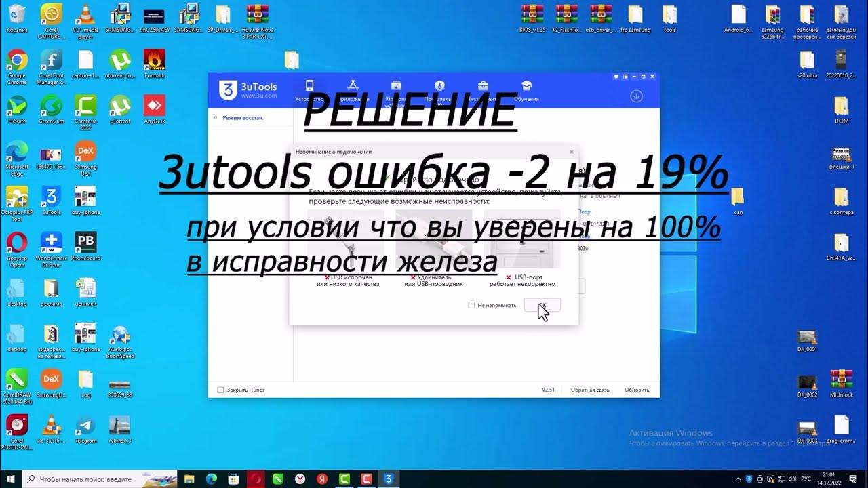
Task: Select the AnyDesk desktop shortcut
Action: point(155,109)
